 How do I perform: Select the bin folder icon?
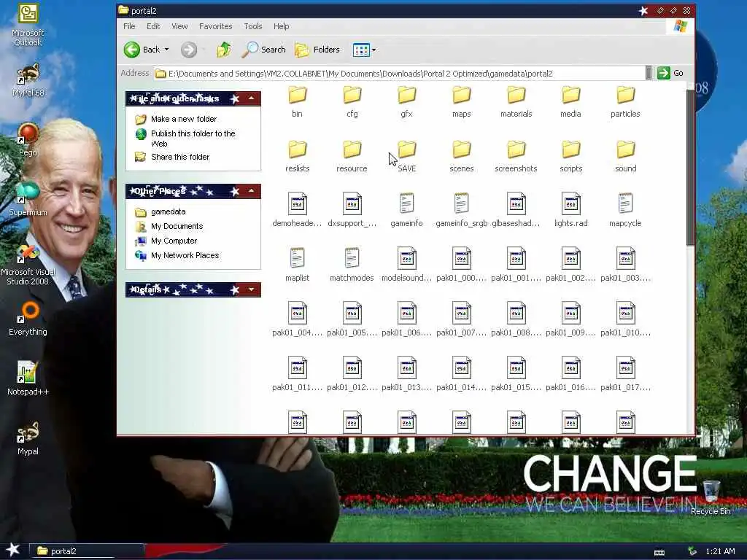pyautogui.click(x=298, y=95)
